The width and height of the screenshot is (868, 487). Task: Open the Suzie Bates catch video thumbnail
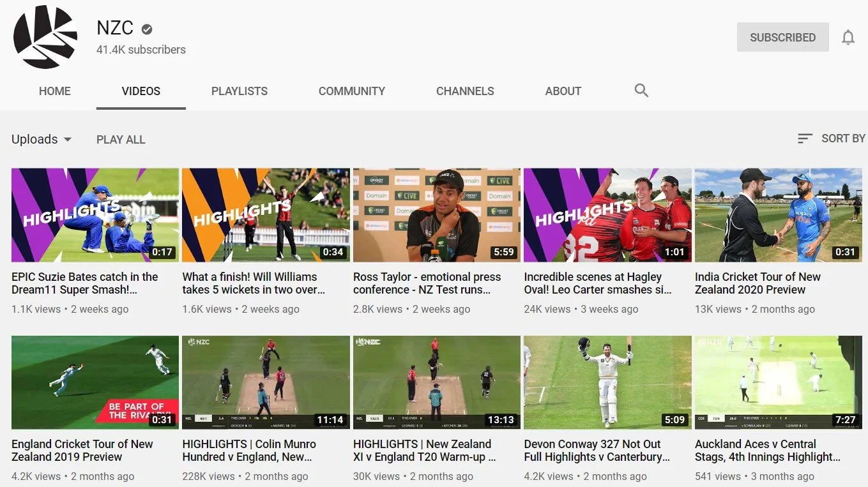click(95, 215)
